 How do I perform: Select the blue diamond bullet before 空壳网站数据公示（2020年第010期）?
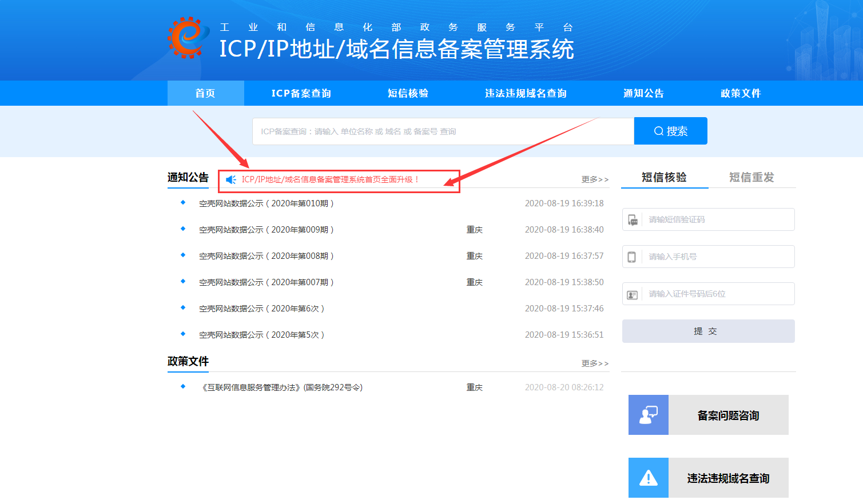(x=182, y=203)
